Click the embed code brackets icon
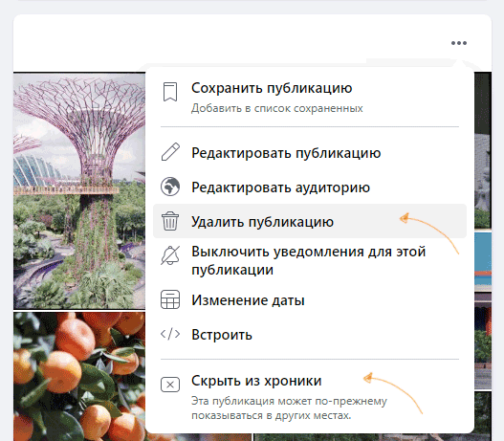The image size is (504, 441). coord(170,334)
